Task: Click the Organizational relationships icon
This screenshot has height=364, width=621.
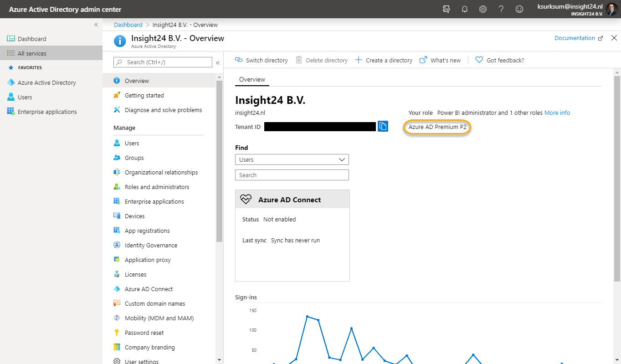Action: 117,172
